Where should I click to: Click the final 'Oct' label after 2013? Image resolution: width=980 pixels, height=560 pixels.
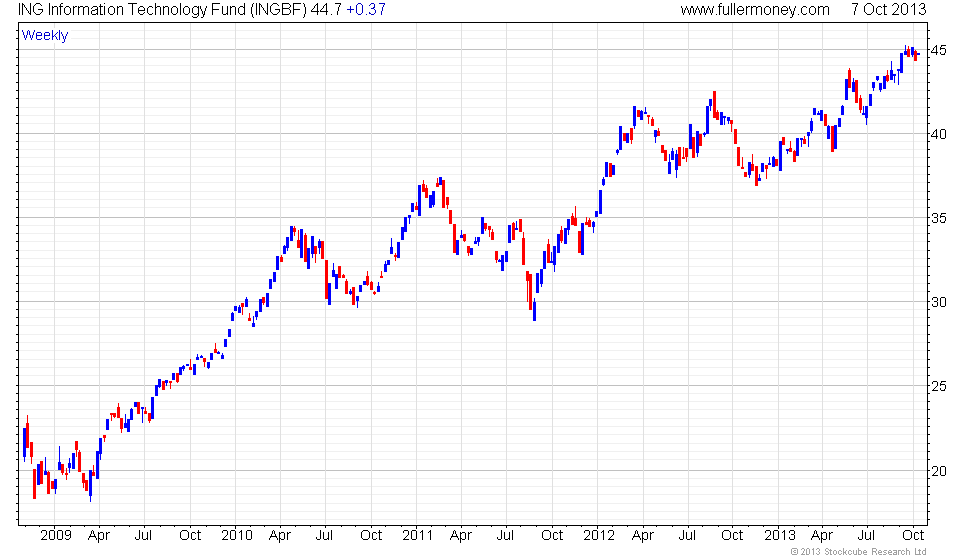(x=913, y=536)
